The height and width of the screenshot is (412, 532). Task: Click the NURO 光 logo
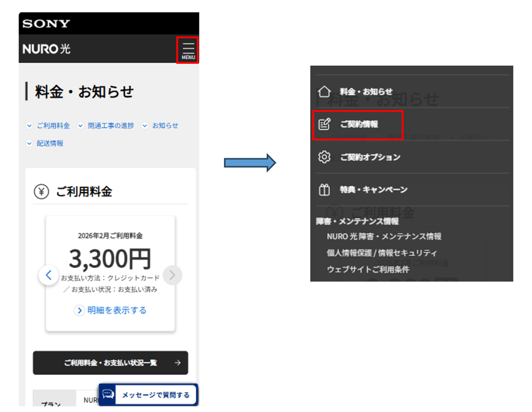47,49
